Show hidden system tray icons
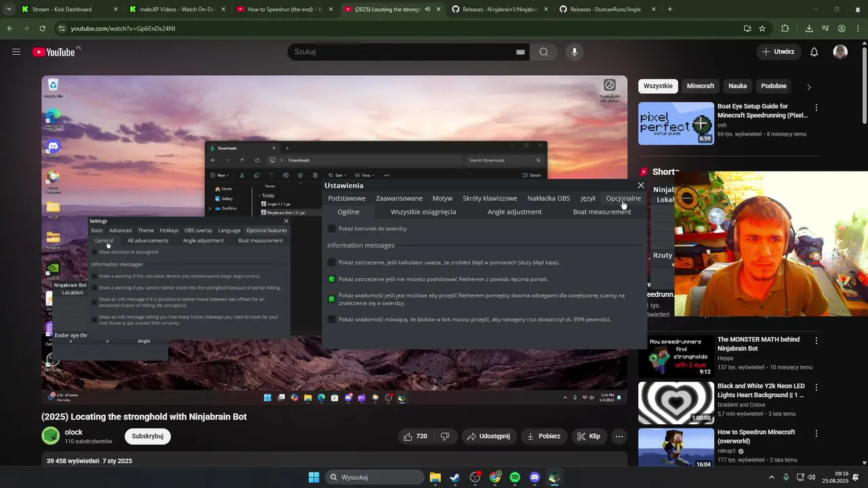Screen dimensions: 868x488 pos(772,477)
